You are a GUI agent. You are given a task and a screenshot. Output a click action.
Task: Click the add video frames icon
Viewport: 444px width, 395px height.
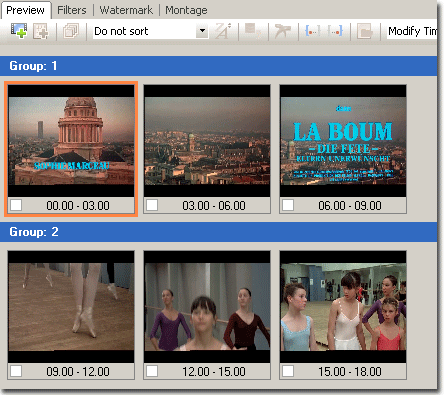tap(19, 31)
